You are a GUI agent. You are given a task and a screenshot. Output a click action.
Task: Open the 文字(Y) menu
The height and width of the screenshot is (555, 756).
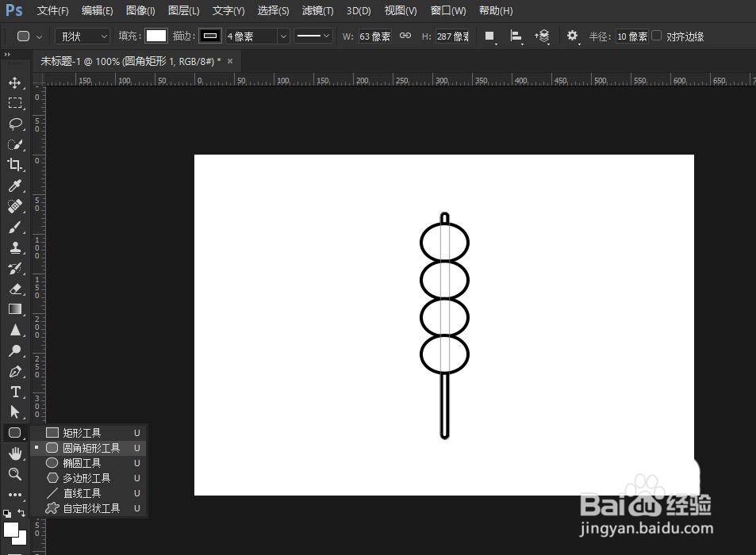[228, 10]
